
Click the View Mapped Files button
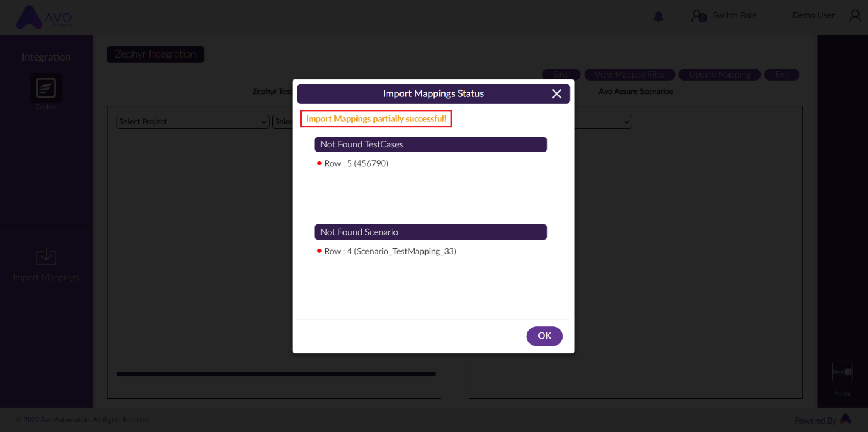point(629,75)
